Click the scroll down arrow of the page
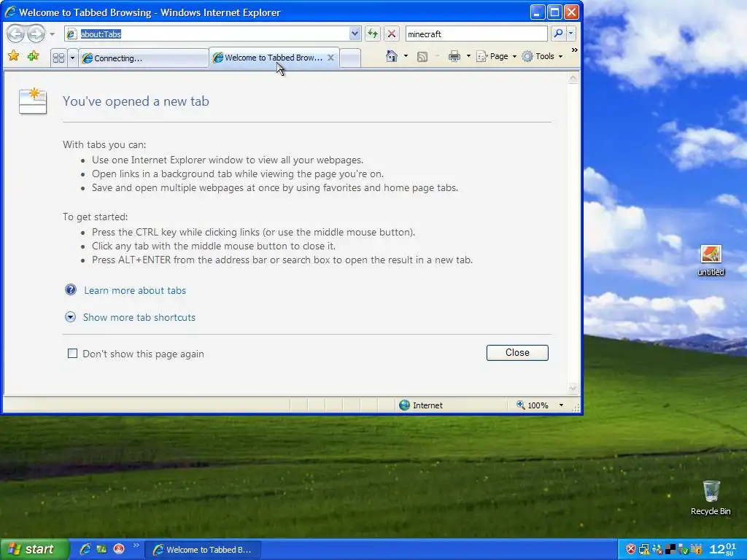The width and height of the screenshot is (747, 560). (x=573, y=388)
